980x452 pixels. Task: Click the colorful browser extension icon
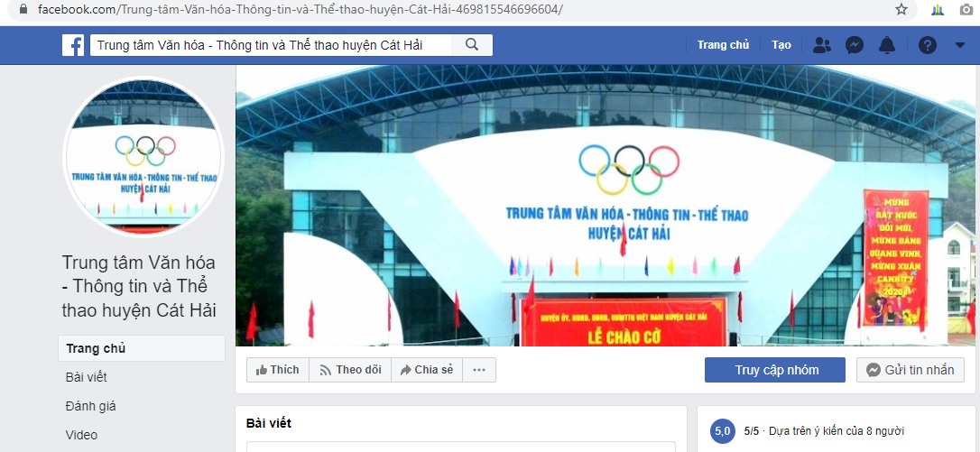pyautogui.click(x=938, y=9)
